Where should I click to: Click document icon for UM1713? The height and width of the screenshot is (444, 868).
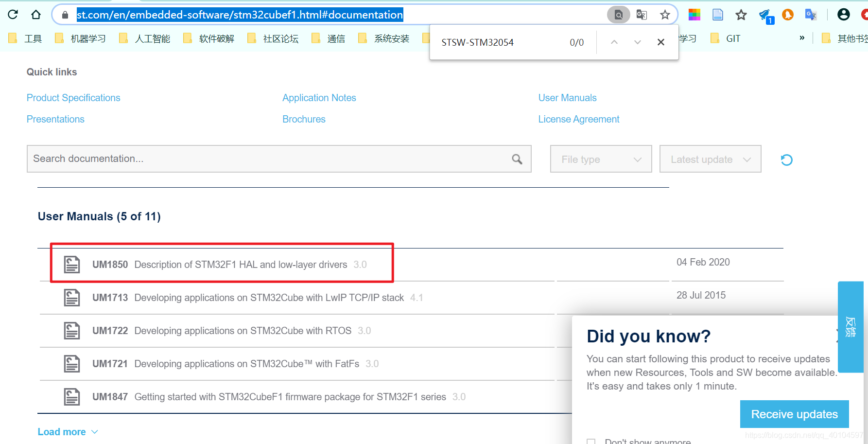72,298
